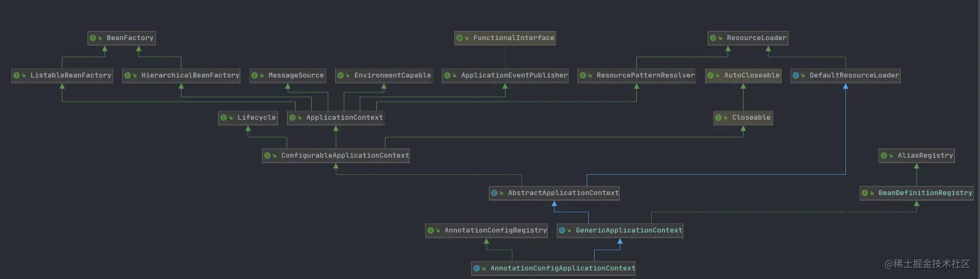Select the BeanDefinitionRegistry node

tap(916, 193)
